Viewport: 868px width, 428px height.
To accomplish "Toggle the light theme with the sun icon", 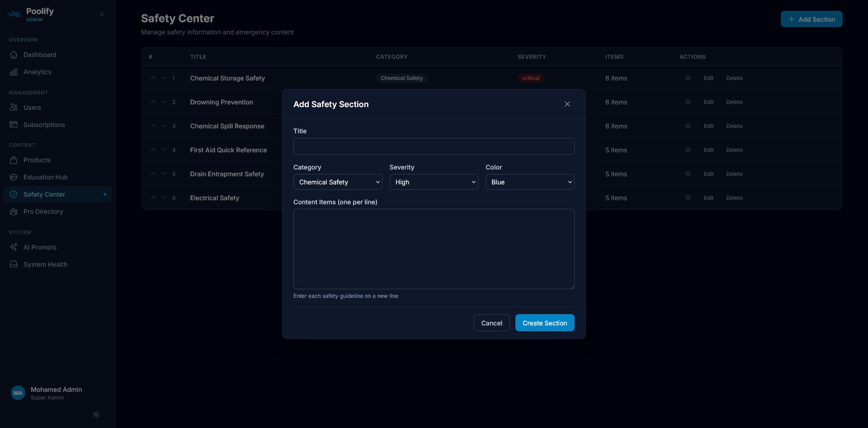I will click(x=96, y=414).
